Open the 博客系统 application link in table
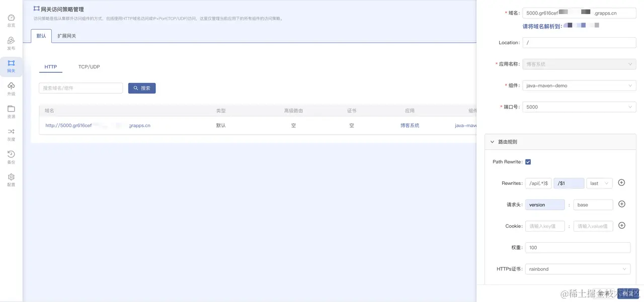 (x=410, y=126)
